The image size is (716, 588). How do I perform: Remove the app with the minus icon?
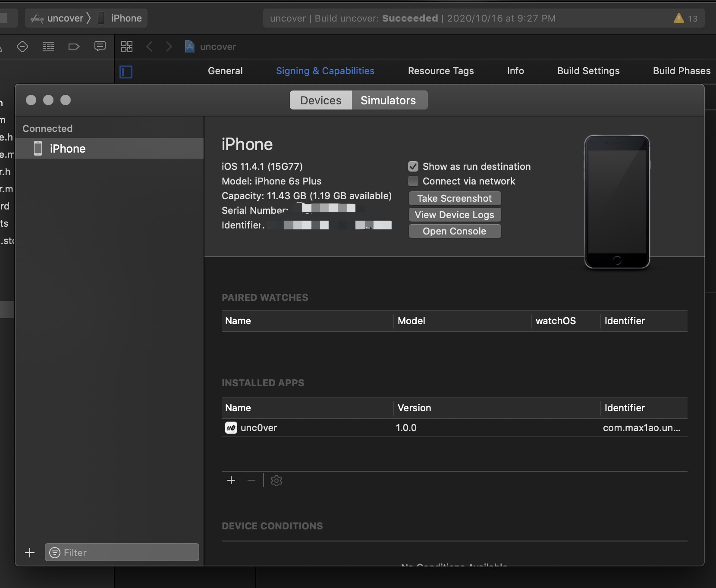tap(251, 480)
